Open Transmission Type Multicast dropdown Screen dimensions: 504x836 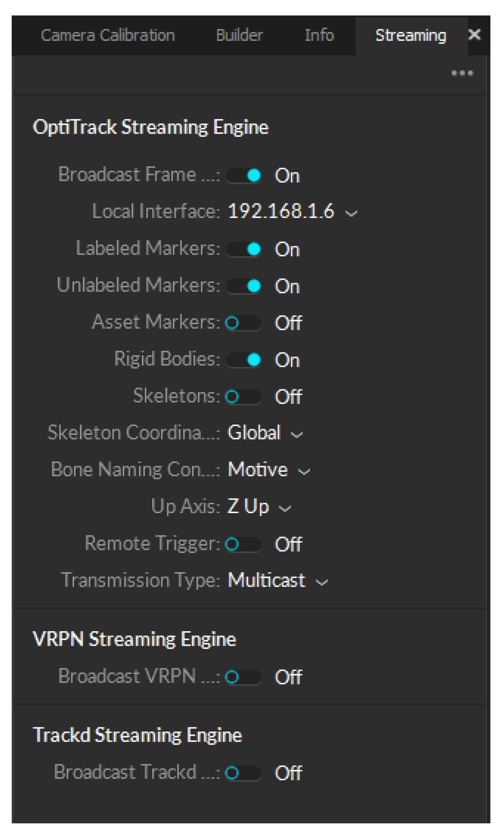(x=278, y=581)
